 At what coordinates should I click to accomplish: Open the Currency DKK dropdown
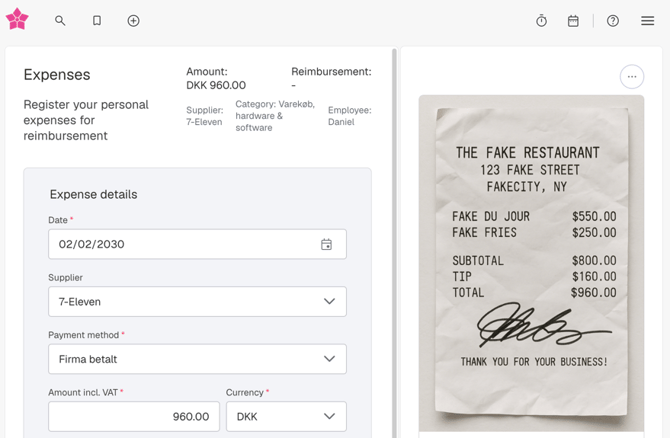pyautogui.click(x=286, y=416)
